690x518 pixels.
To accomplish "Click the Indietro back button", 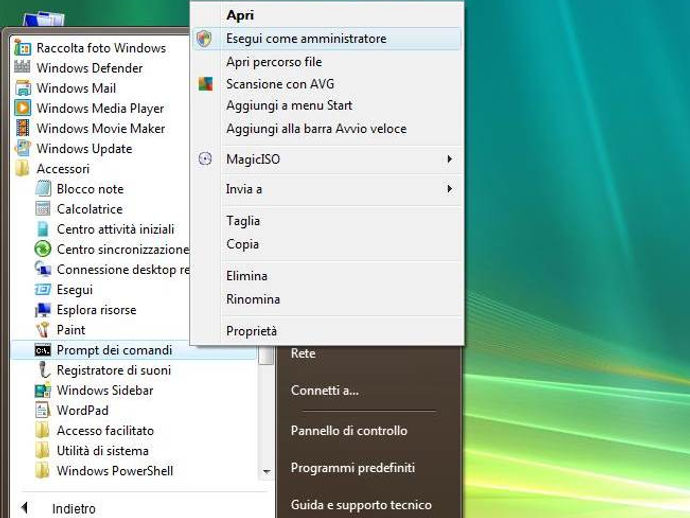I will 59,509.
